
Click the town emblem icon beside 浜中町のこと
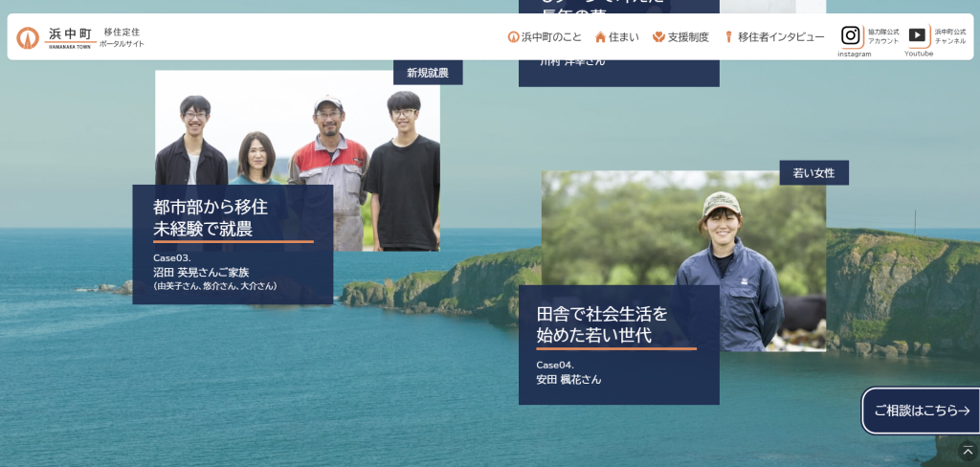pos(513,37)
